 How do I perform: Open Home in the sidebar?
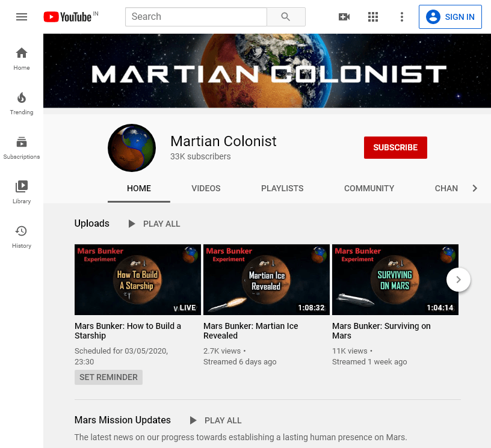pos(22,59)
